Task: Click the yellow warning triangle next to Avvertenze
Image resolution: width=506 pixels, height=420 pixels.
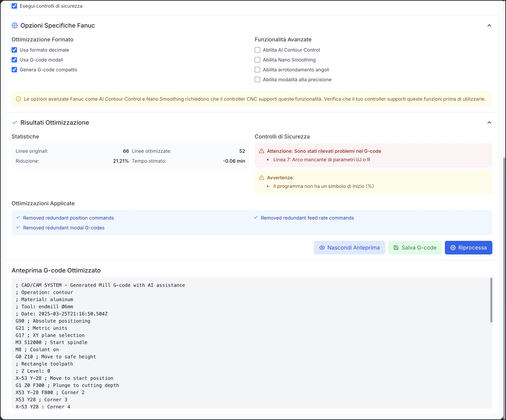Action: tap(261, 178)
